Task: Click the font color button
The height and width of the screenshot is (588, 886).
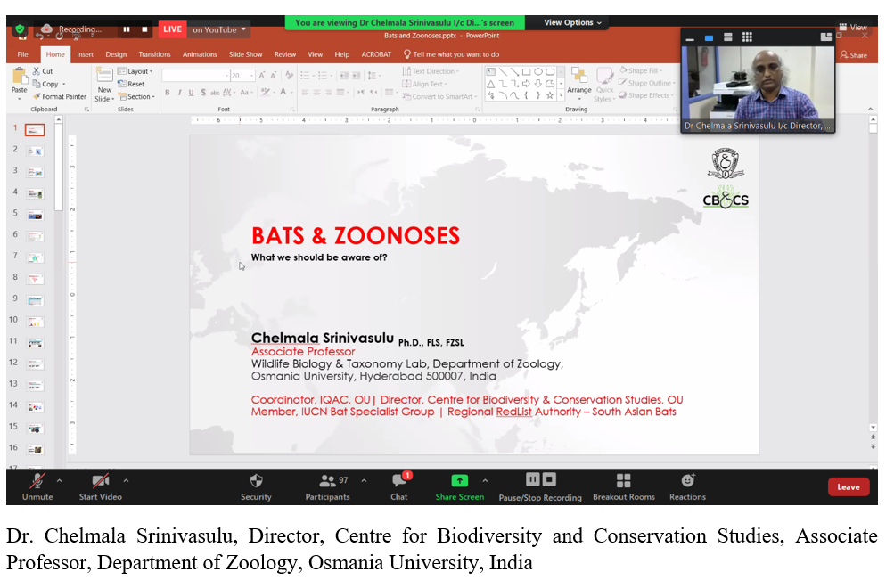Action: click(283, 92)
